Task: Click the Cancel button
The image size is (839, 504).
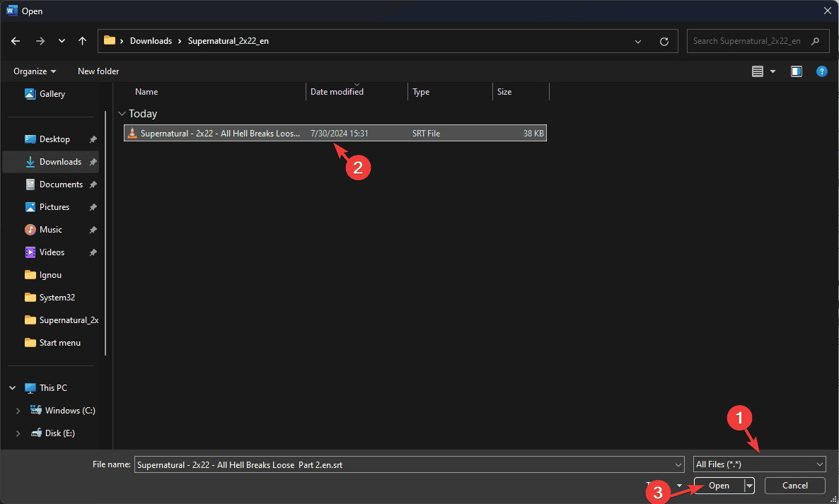Action: click(794, 486)
